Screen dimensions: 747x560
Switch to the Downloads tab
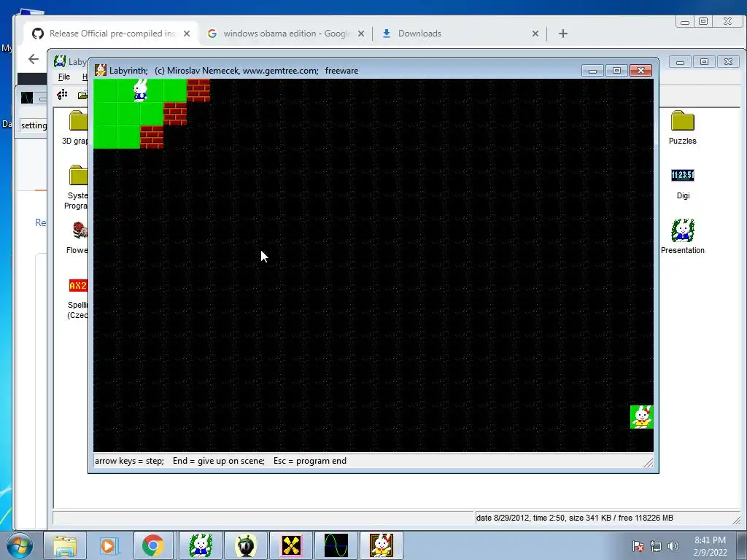coord(419,34)
